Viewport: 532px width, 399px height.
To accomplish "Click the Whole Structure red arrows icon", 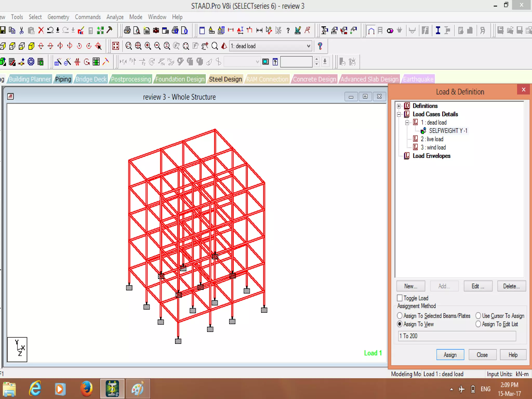I will (116, 46).
